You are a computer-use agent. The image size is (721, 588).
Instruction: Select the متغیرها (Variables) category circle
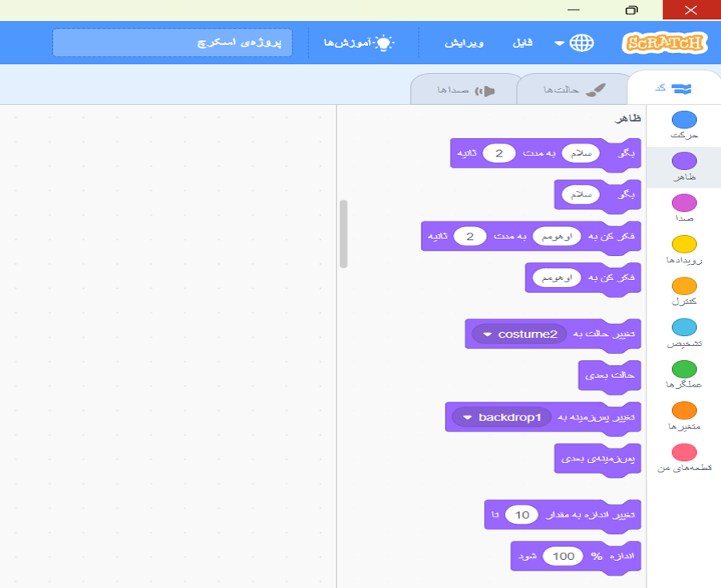(x=684, y=411)
